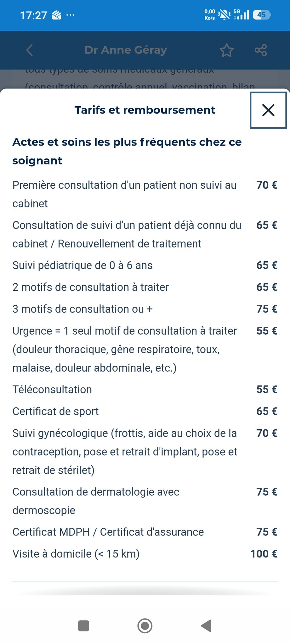Image resolution: width=290 pixels, height=644 pixels.
Task: Tap the 5G signal strength icon
Action: click(x=242, y=14)
